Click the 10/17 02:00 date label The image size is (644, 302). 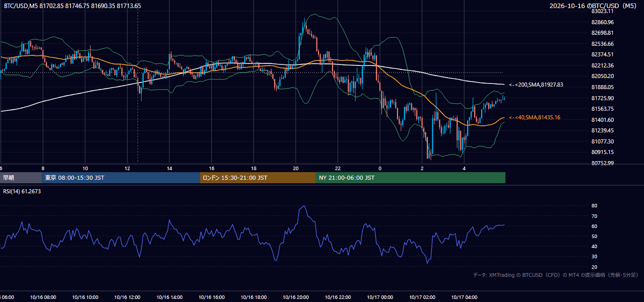[x=422, y=297]
